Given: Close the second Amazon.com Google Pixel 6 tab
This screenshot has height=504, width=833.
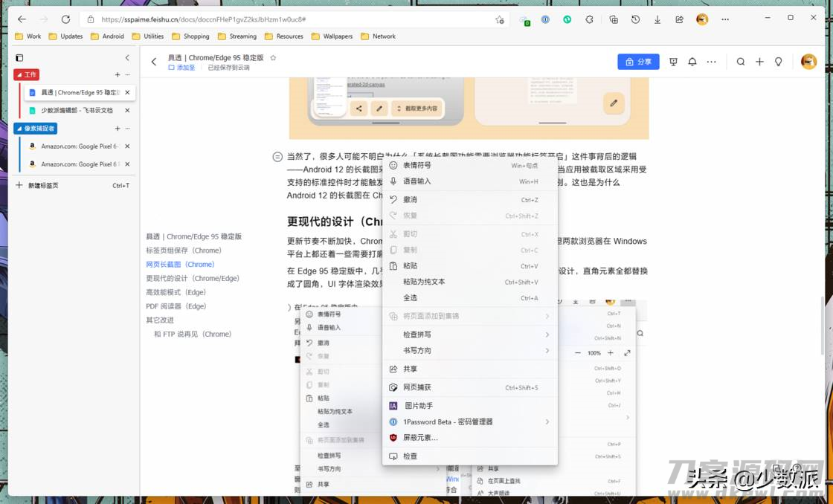Looking at the screenshot, I should [127, 164].
